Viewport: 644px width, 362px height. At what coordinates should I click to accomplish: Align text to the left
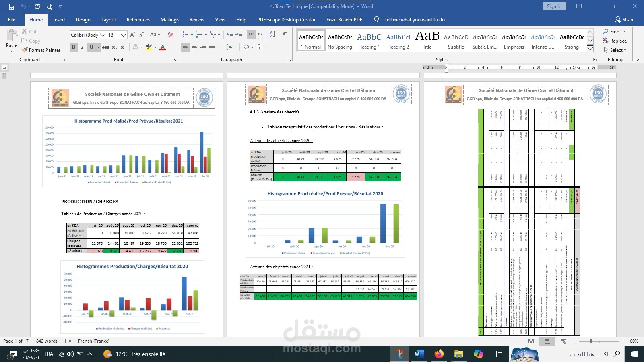click(x=185, y=47)
